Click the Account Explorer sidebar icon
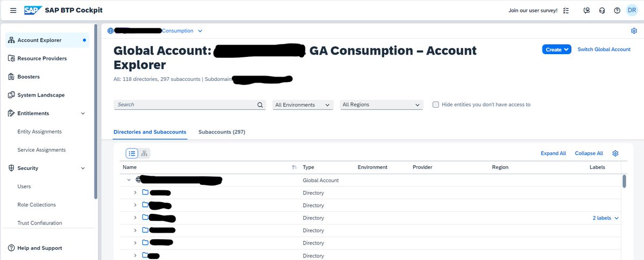Image resolution: width=644 pixels, height=260 pixels. [x=11, y=40]
